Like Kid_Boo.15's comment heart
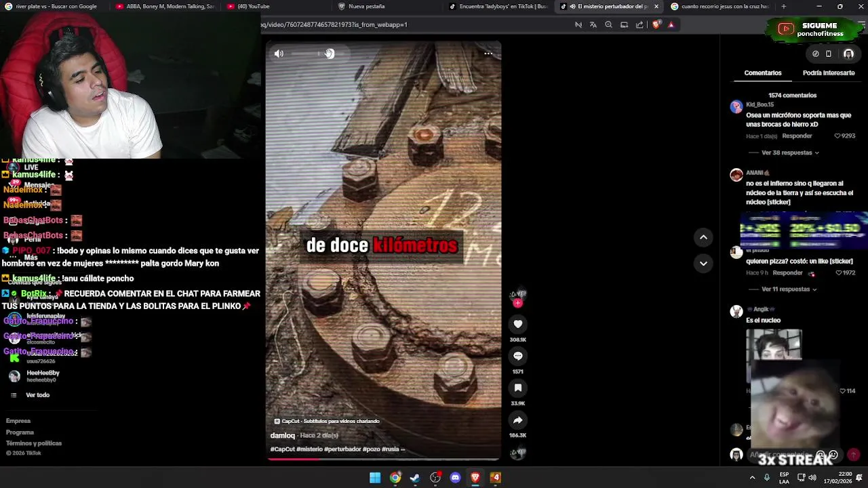 point(837,136)
